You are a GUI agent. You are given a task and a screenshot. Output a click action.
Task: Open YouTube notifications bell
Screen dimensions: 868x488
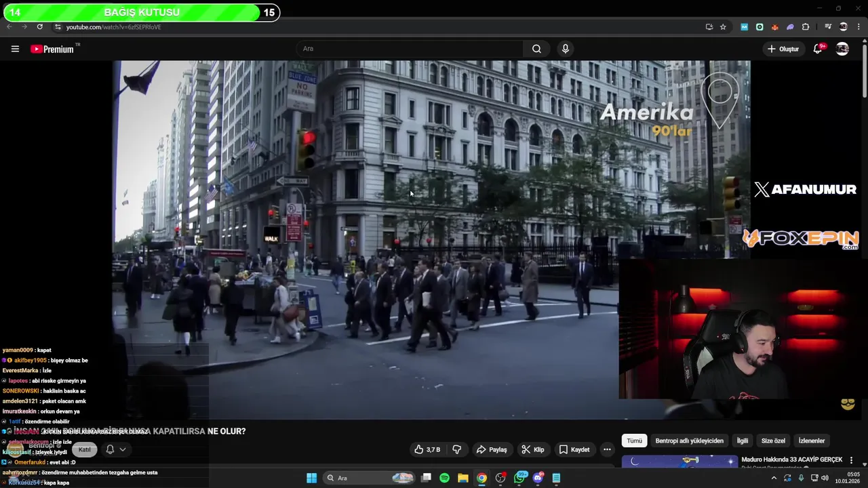(x=818, y=49)
